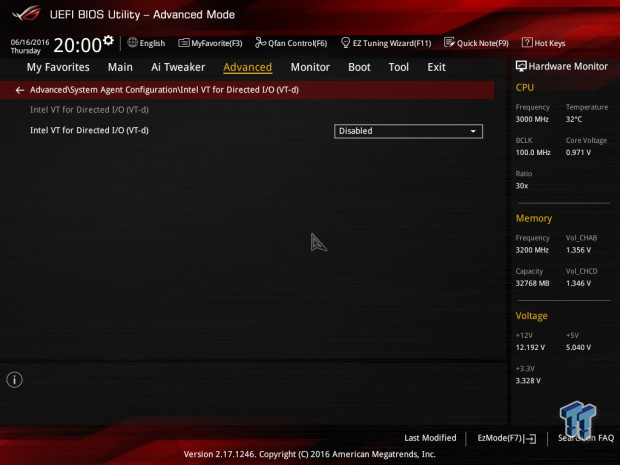Click the Quick Note pencil icon
This screenshot has width=620, height=465.
(449, 42)
